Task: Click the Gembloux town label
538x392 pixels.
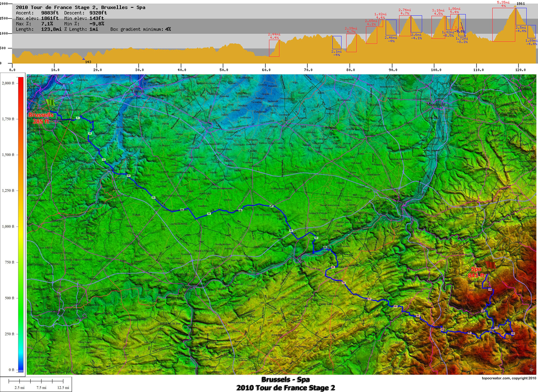Action: (x=128, y=244)
